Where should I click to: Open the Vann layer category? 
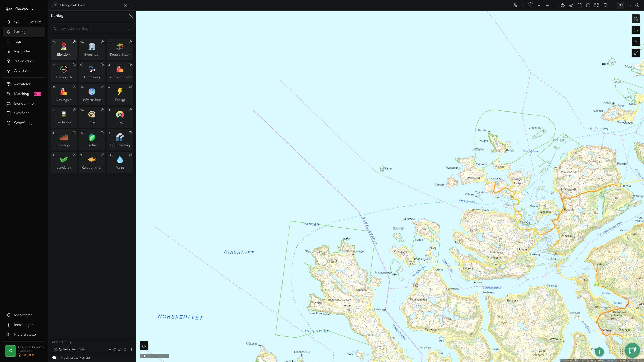(x=120, y=162)
